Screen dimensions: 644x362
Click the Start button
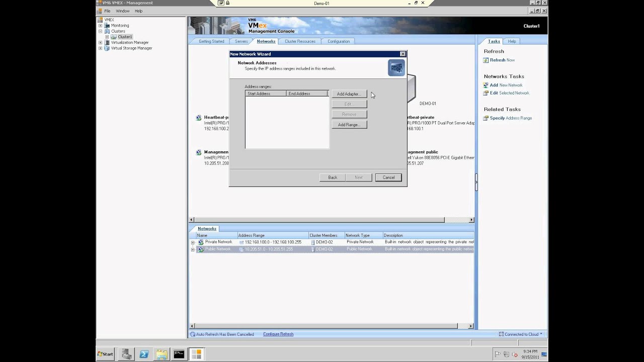(105, 354)
